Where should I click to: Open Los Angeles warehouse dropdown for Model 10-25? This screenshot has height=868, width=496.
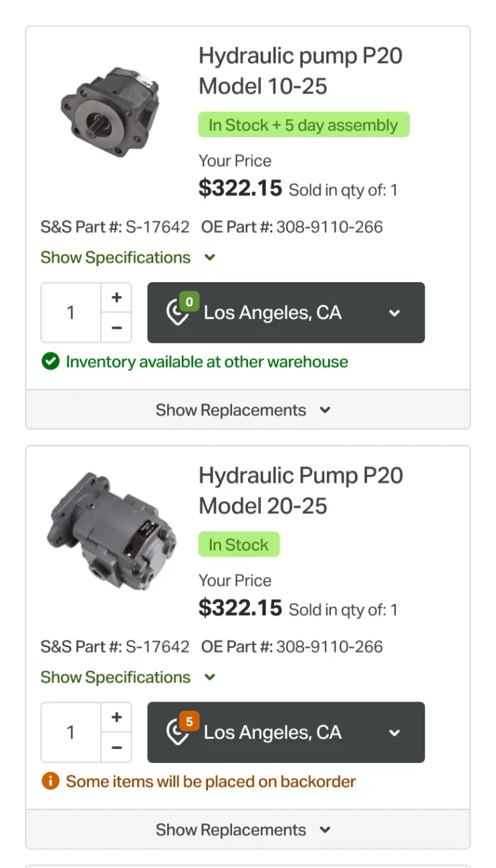tap(286, 312)
